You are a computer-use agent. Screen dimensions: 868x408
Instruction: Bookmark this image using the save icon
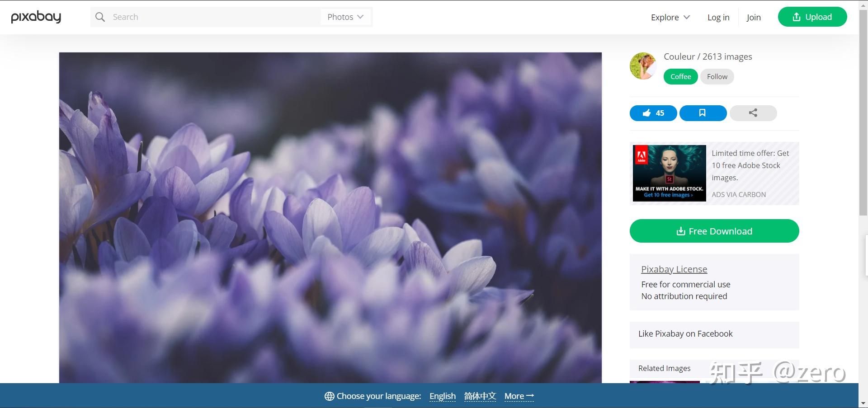(x=702, y=113)
